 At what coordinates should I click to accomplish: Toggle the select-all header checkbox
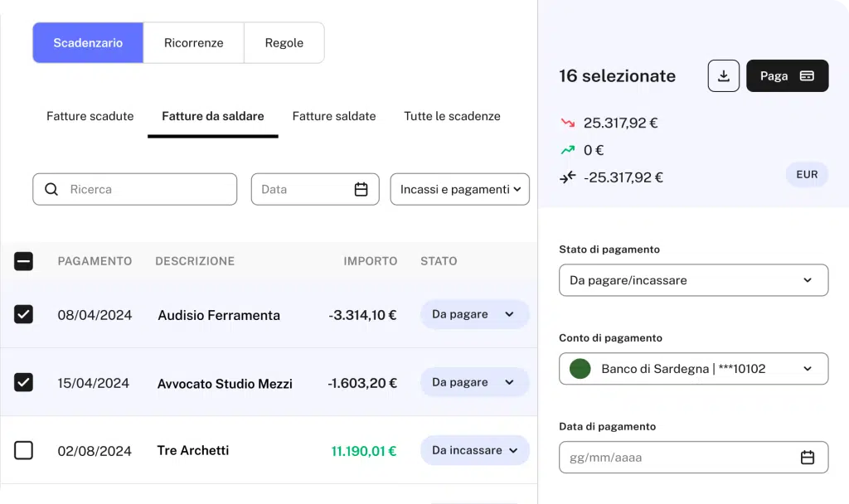24,261
